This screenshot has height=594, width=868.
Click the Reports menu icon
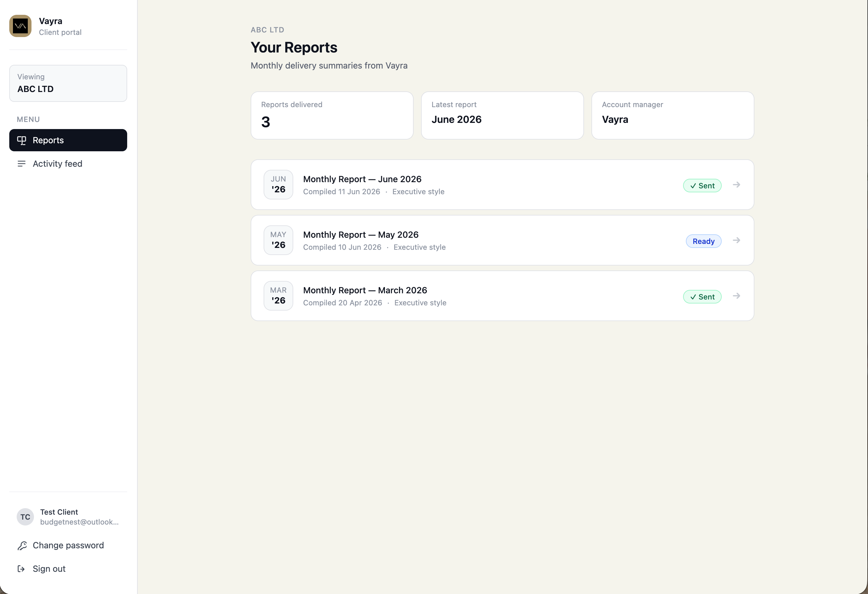[22, 140]
